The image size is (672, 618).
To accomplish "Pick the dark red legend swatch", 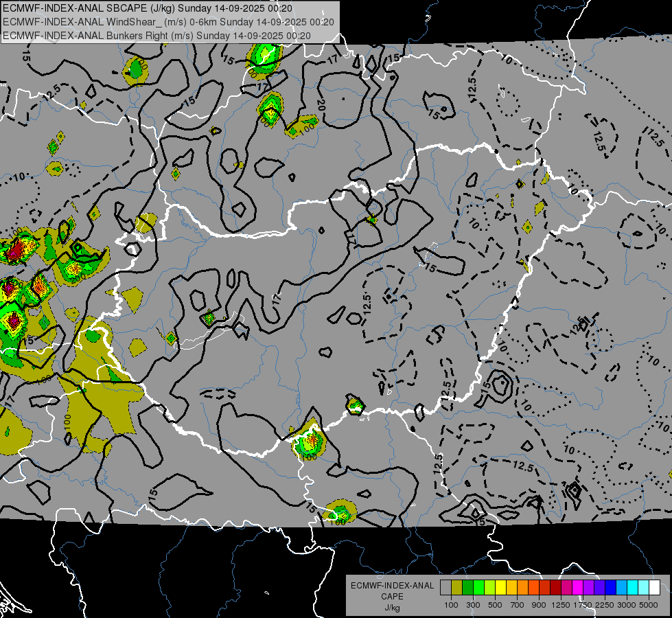I will (x=556, y=588).
